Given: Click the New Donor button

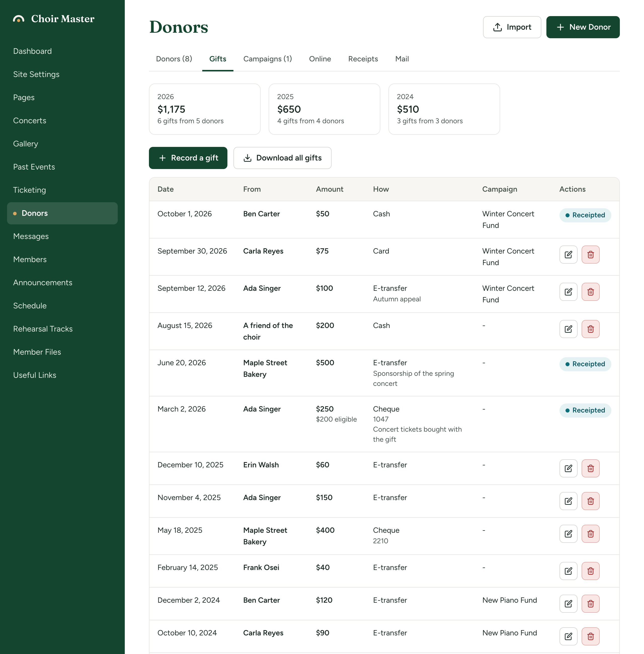Looking at the screenshot, I should [x=583, y=27].
